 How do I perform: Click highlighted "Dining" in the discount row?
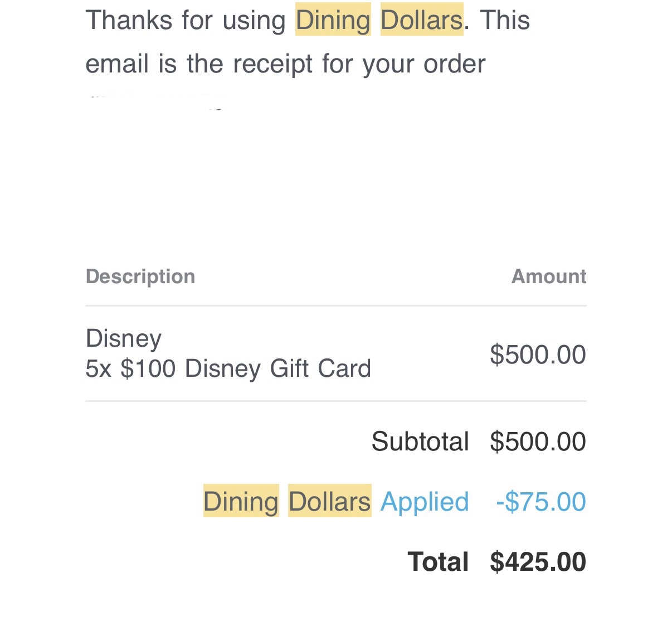coord(241,501)
